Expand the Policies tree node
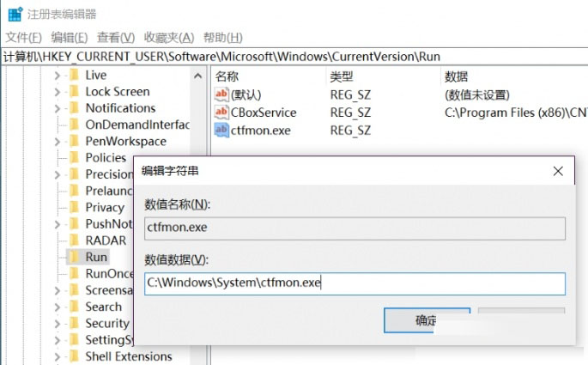This screenshot has height=365, width=588. click(58, 158)
